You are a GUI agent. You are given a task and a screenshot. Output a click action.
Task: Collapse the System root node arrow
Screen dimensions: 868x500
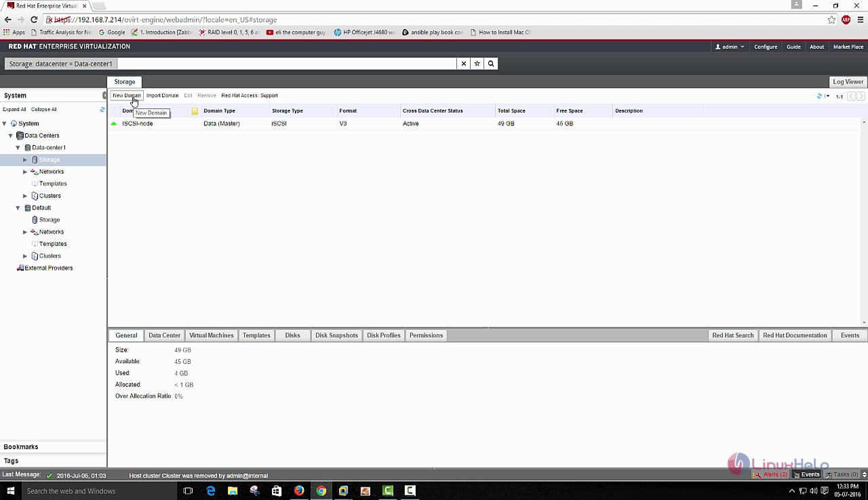click(x=4, y=124)
